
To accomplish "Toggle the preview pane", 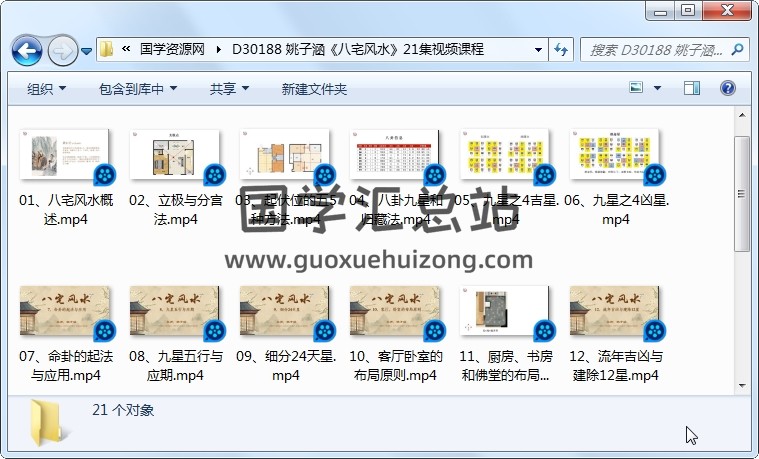I will [692, 88].
